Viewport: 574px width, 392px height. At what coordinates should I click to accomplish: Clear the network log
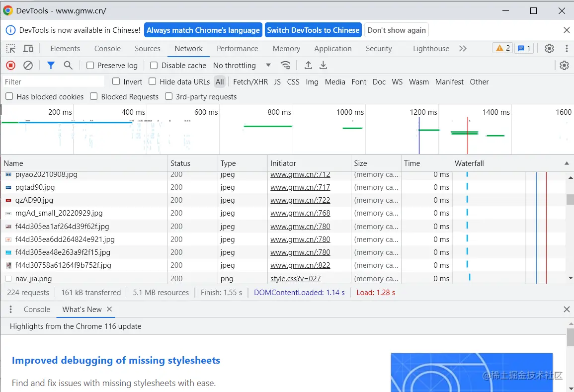point(28,65)
